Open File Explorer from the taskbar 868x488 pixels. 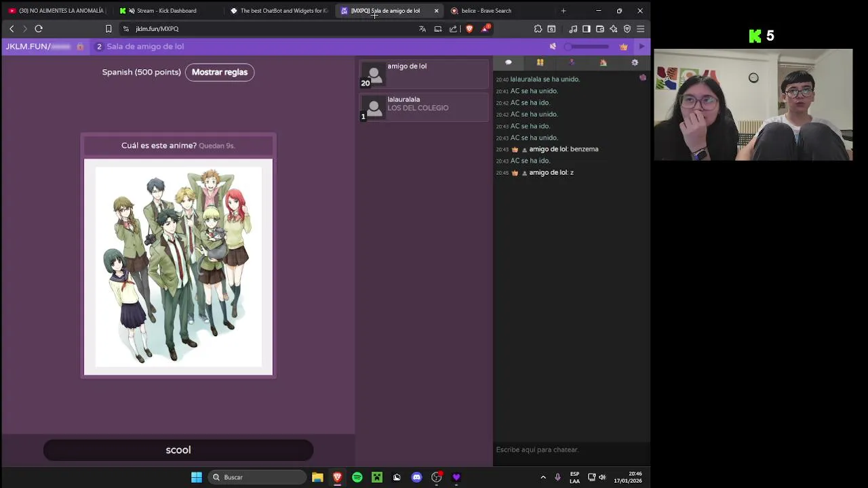317,477
